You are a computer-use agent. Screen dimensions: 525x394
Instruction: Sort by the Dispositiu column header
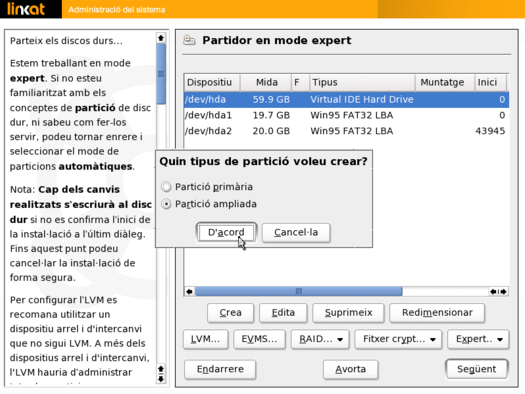click(x=212, y=82)
